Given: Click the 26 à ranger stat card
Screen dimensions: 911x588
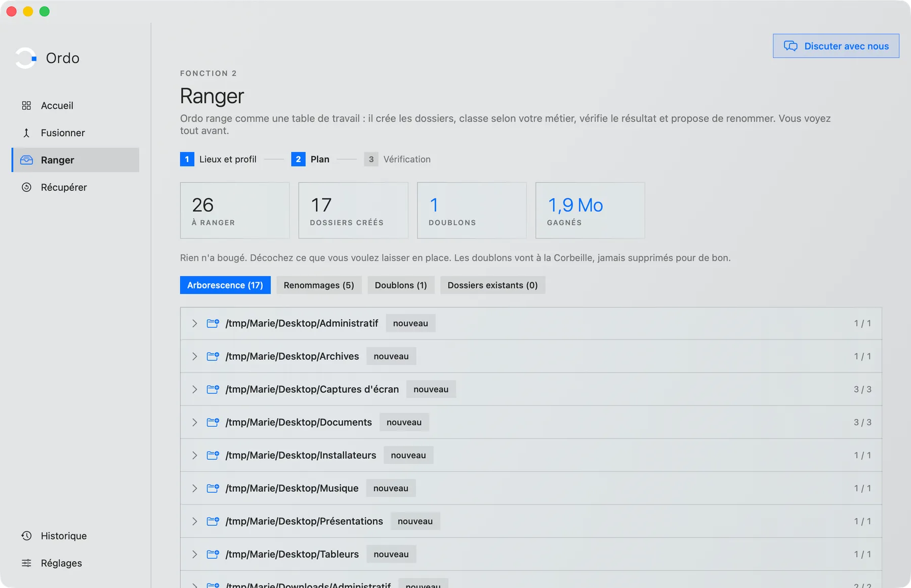Looking at the screenshot, I should pyautogui.click(x=235, y=211).
